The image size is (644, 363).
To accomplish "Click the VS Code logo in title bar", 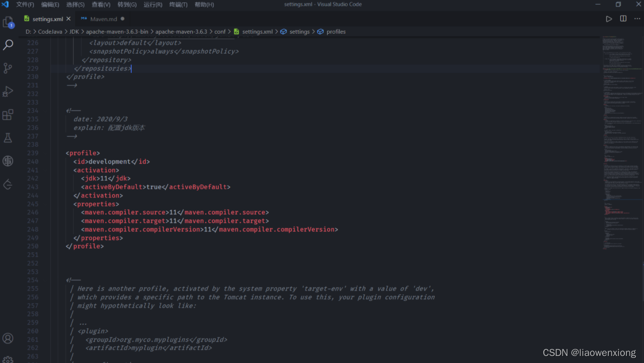I will click(6, 5).
